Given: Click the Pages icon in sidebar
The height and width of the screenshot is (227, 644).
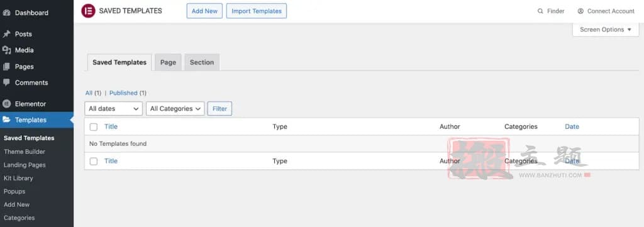Looking at the screenshot, I should 6,67.
